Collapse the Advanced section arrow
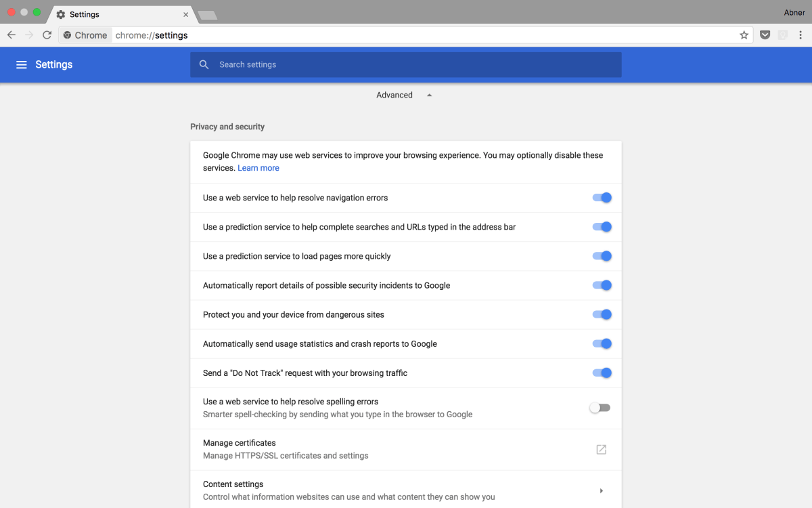 429,96
